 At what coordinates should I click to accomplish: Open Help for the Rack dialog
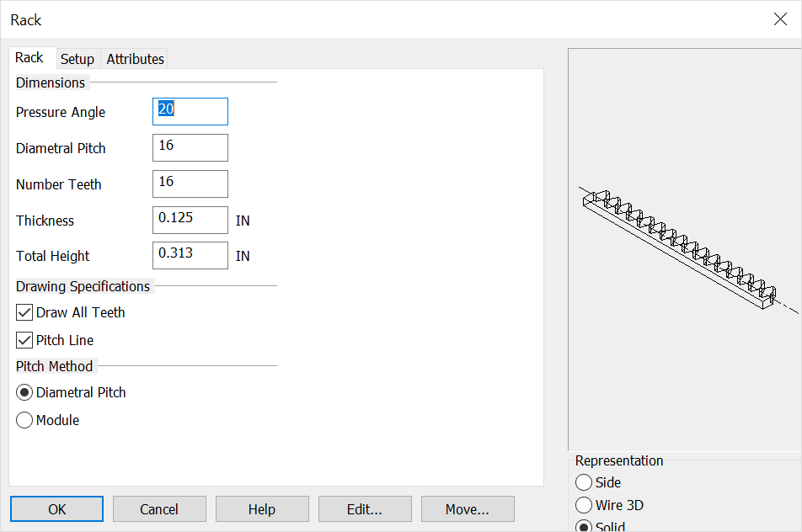261,508
